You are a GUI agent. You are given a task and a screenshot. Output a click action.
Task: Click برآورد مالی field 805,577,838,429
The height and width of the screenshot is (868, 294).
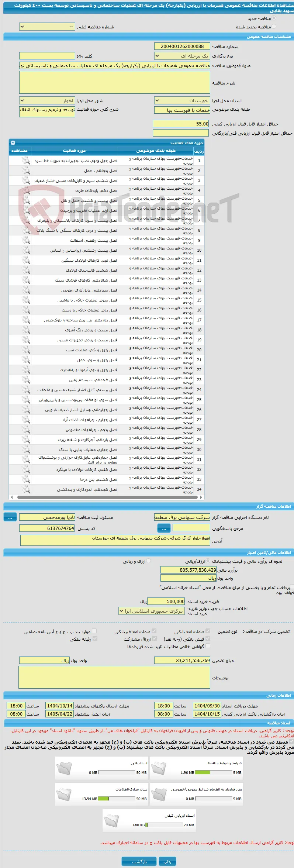click(x=188, y=570)
